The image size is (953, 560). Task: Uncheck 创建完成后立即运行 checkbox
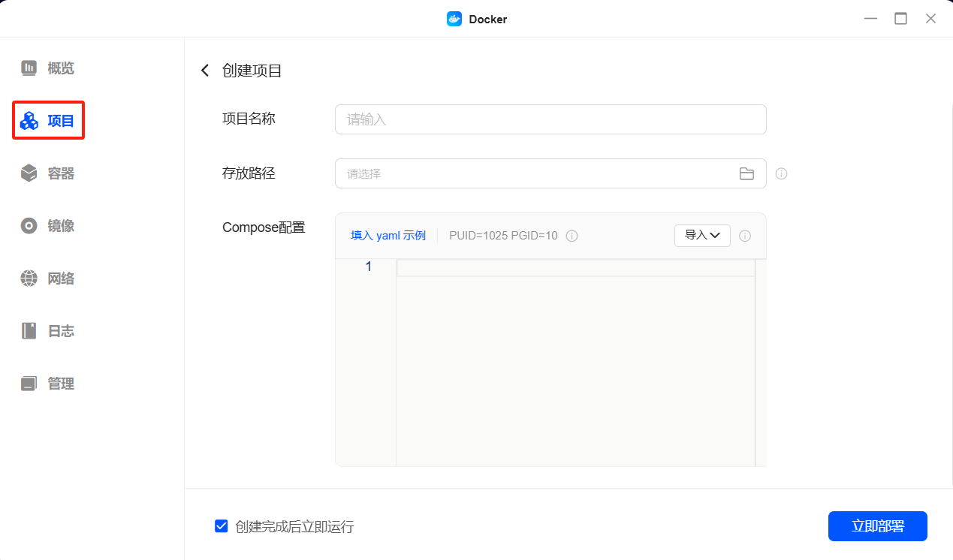click(222, 526)
